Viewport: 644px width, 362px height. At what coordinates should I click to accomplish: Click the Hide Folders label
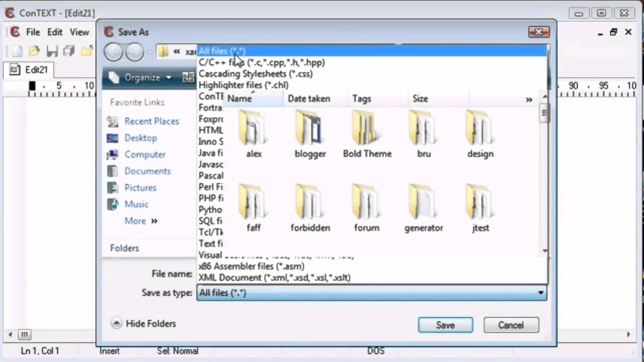click(151, 323)
